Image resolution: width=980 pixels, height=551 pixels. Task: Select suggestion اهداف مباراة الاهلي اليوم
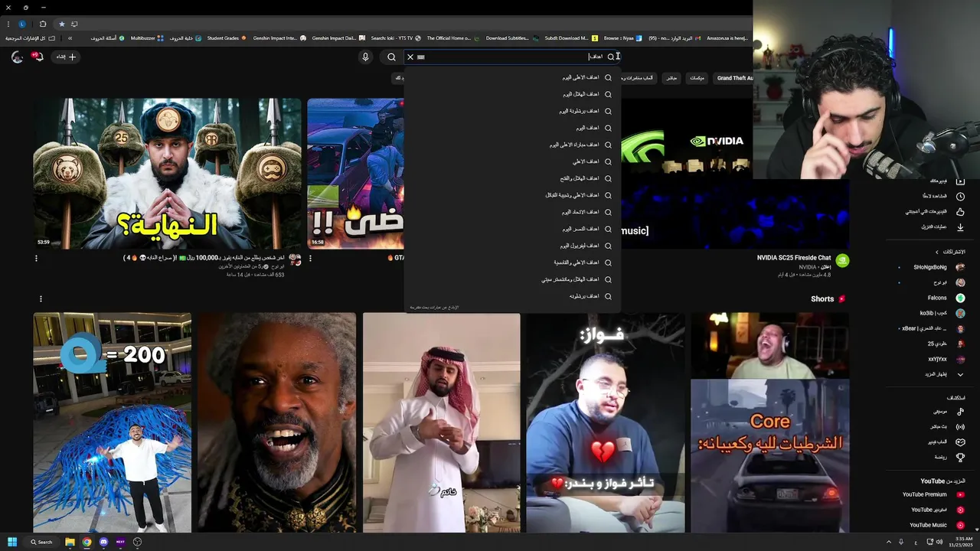pos(511,145)
